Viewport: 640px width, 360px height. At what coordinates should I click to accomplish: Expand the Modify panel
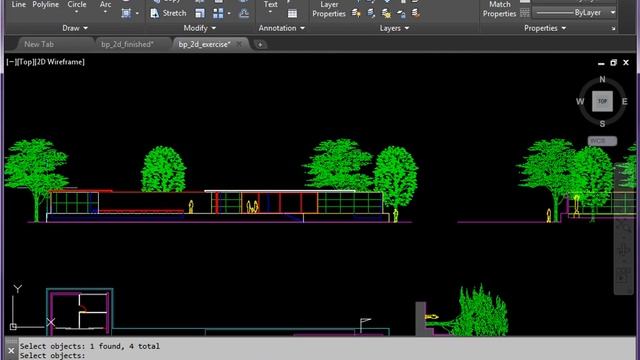click(200, 28)
